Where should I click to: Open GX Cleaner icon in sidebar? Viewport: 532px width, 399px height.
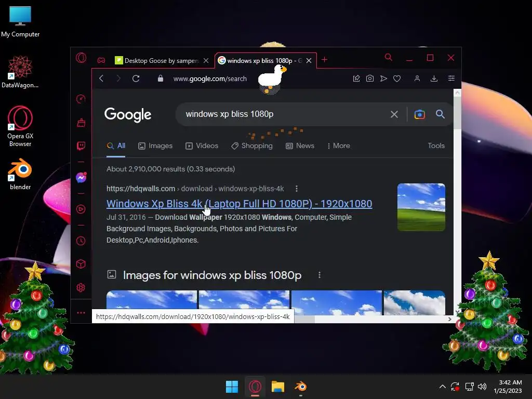click(x=81, y=123)
